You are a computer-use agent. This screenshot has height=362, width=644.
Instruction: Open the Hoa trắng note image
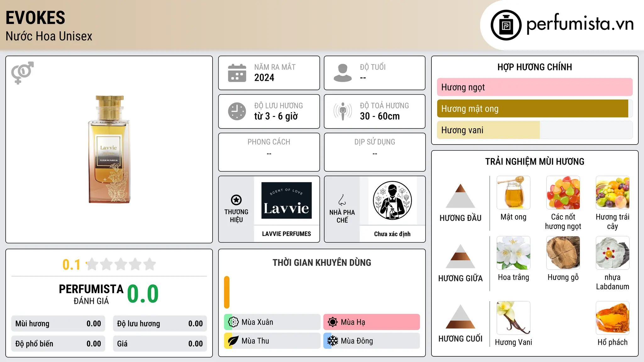(x=514, y=253)
